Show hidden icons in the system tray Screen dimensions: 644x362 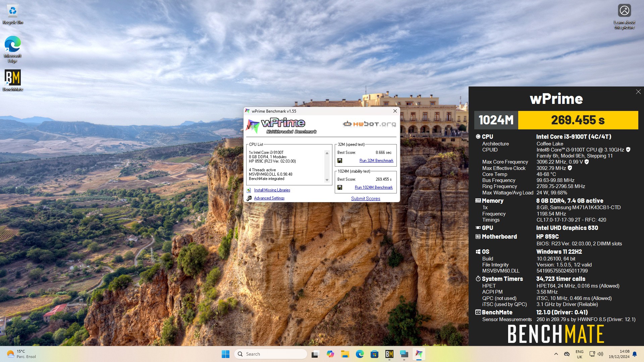[x=556, y=354]
